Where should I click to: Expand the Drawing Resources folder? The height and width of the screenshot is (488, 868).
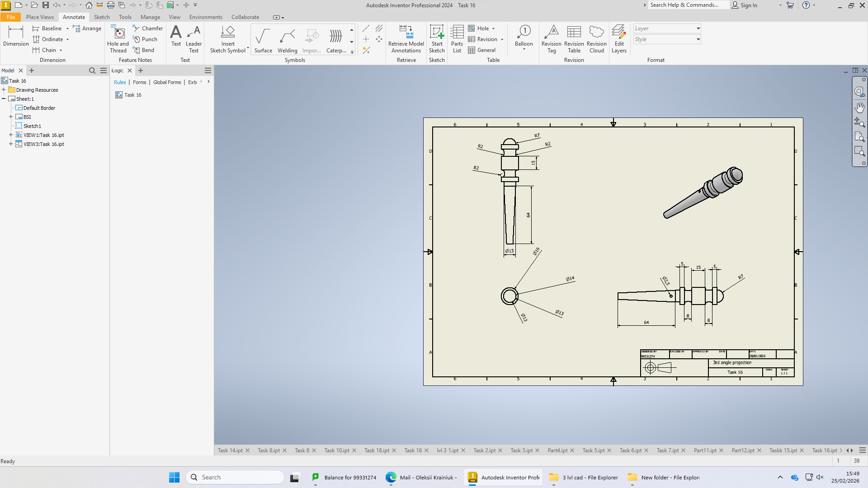pos(4,90)
